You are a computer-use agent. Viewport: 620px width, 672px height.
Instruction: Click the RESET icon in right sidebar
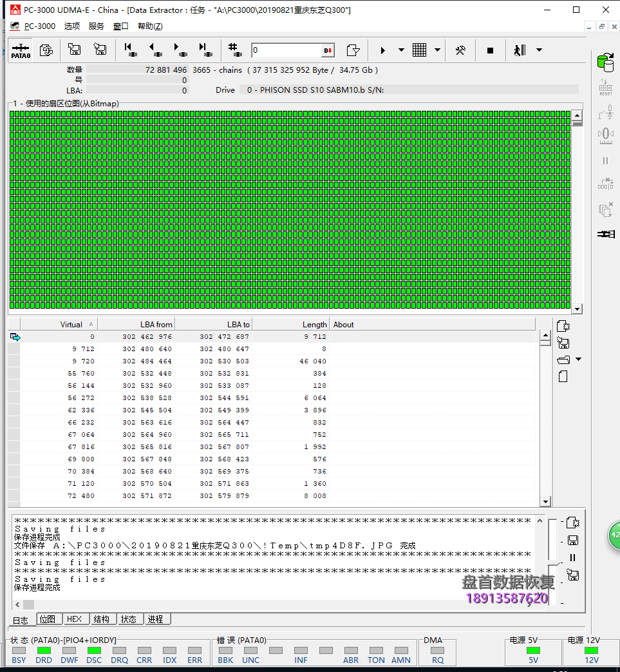coord(605,87)
